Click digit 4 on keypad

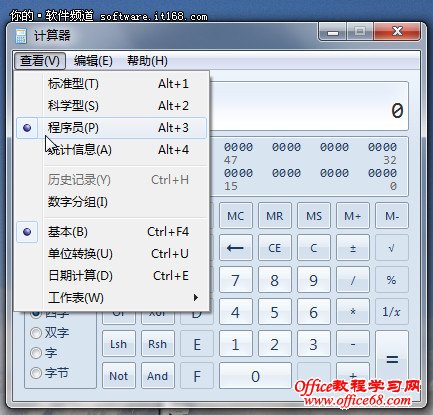tap(236, 312)
